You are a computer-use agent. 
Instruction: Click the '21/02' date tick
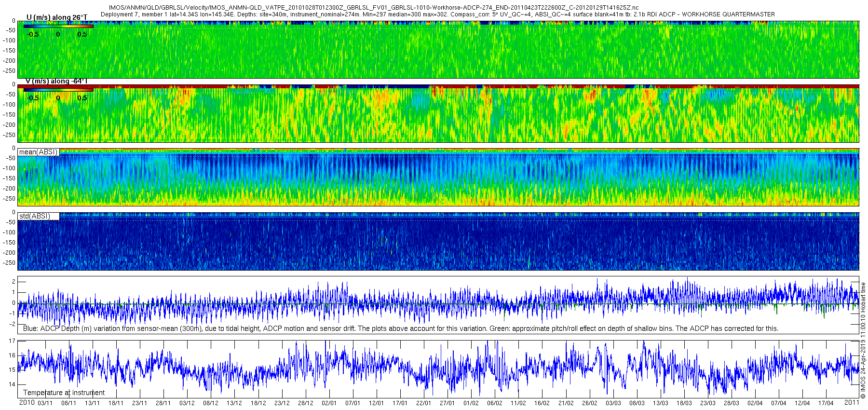click(x=566, y=403)
